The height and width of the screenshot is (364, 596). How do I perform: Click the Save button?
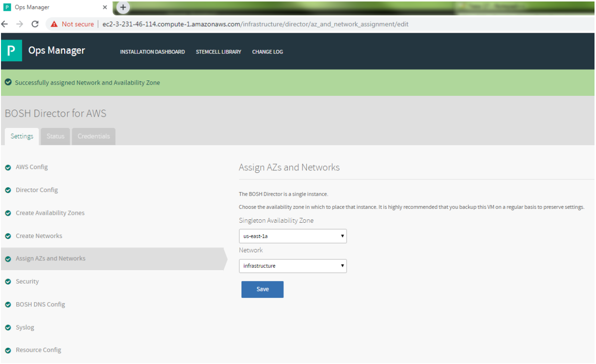pyautogui.click(x=262, y=289)
